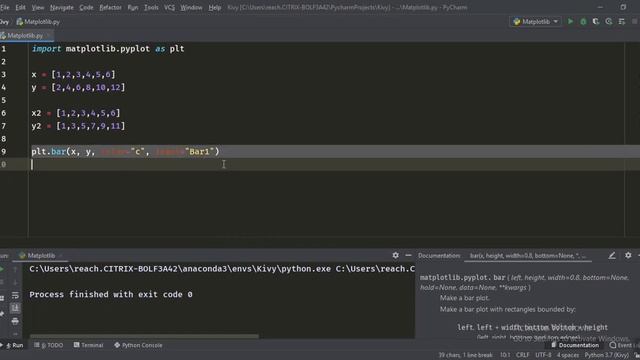Open the Refactor menu
This screenshot has width=640, height=360.
coord(110,7)
